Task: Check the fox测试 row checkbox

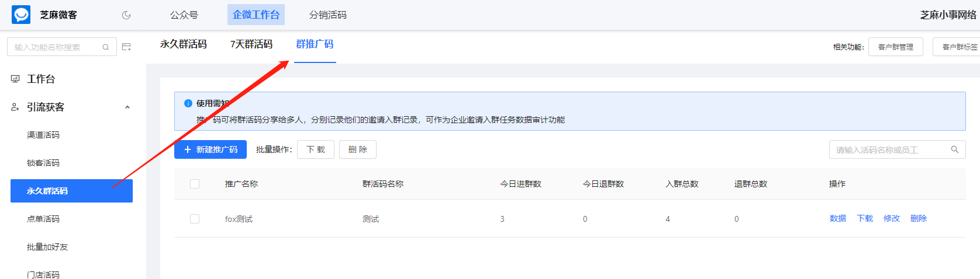Action: [x=195, y=219]
